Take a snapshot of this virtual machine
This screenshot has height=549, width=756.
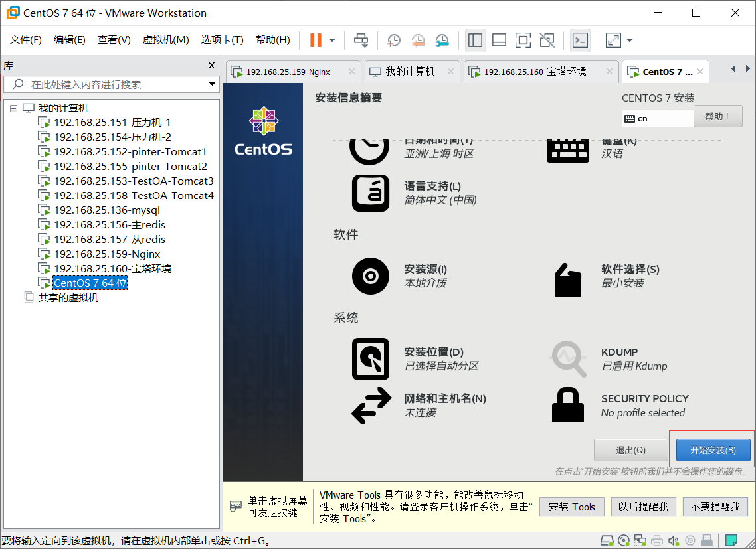point(394,40)
